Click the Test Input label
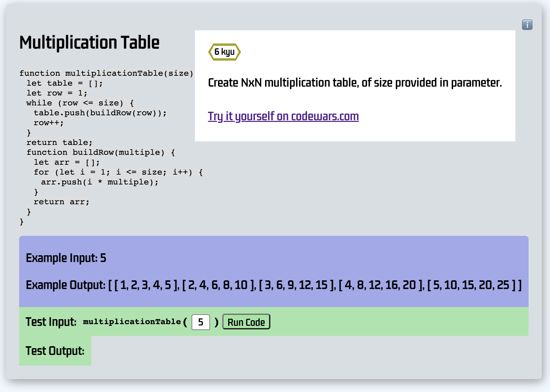Viewport: 550px width, 392px height. tap(51, 322)
